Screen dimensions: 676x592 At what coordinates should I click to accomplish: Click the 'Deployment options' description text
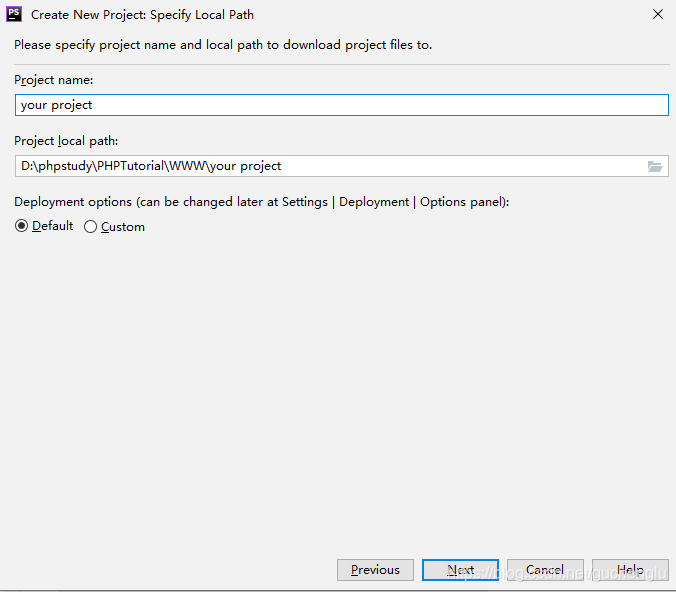point(262,202)
